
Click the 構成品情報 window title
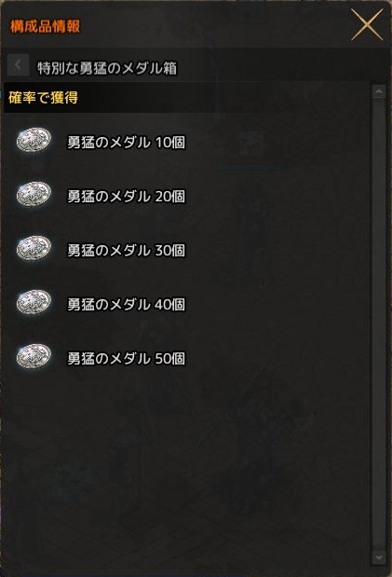(45, 26)
